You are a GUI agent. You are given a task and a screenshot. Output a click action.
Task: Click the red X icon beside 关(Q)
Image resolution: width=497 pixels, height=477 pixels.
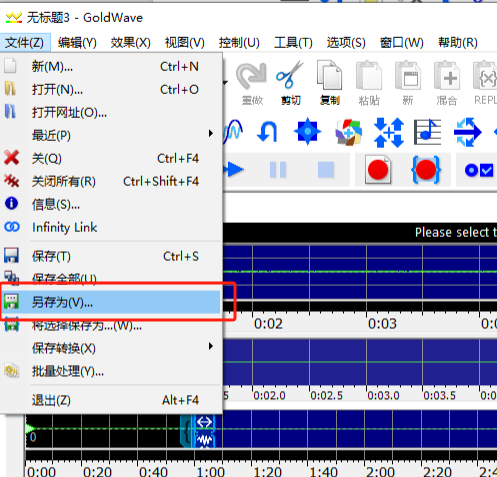(12, 158)
